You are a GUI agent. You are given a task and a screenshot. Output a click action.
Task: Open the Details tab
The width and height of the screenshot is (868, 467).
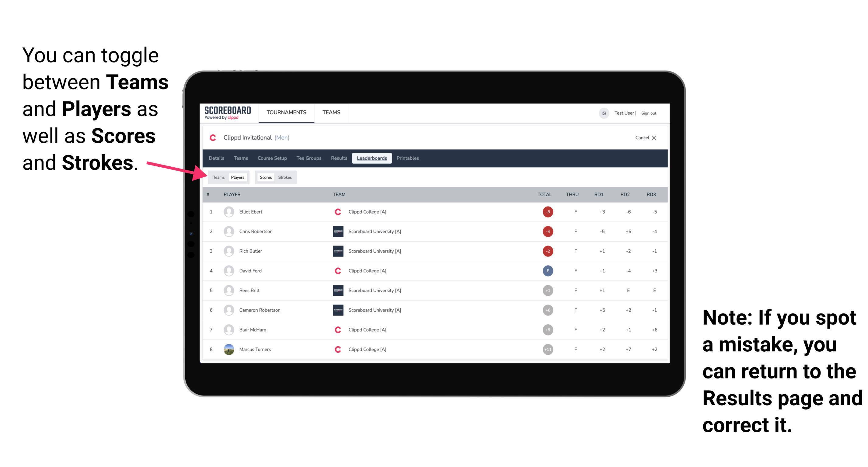pyautogui.click(x=217, y=158)
